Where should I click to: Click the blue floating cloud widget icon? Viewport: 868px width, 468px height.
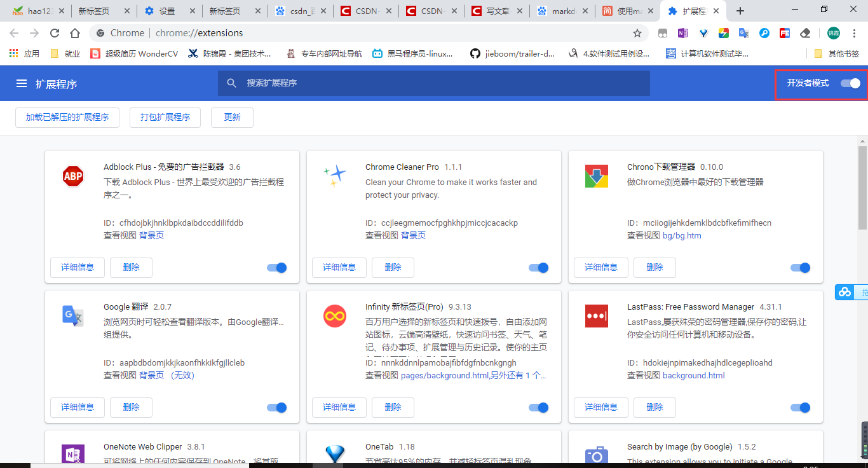click(x=844, y=292)
